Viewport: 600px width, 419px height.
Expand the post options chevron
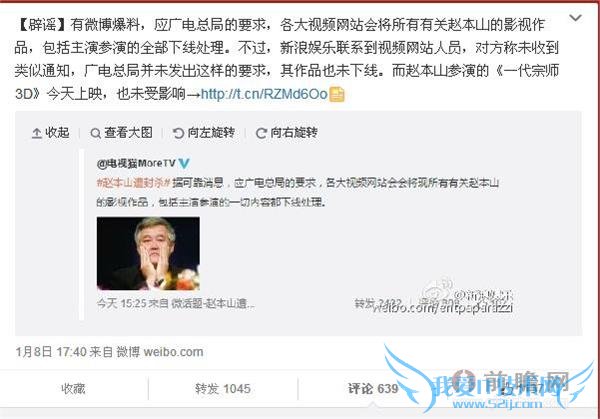(576, 18)
